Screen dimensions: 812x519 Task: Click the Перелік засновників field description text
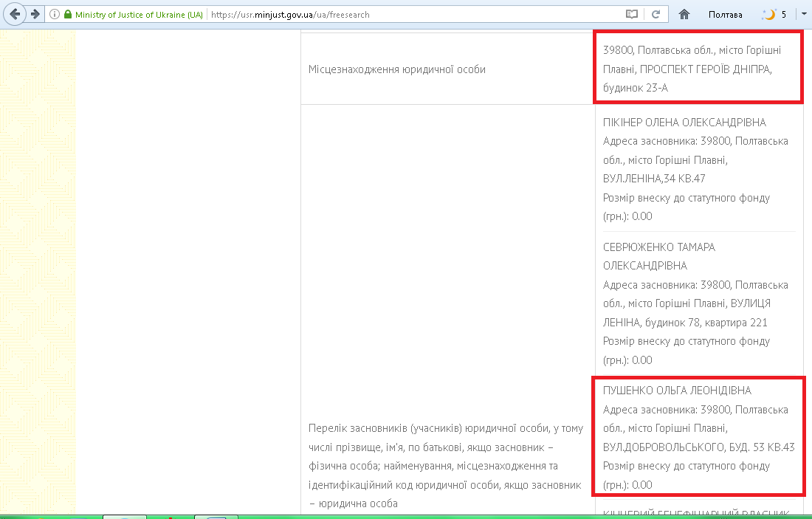point(445,466)
